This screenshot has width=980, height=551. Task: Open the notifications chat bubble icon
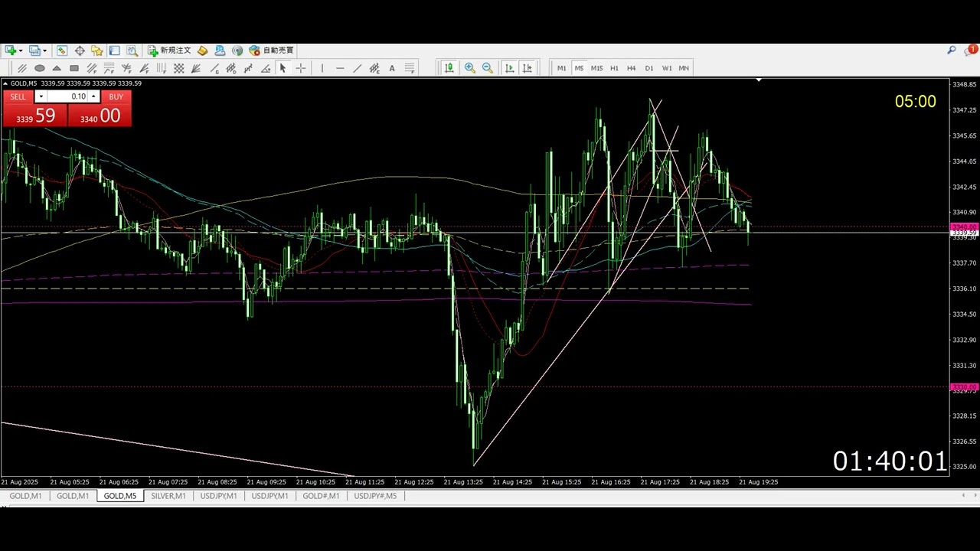pos(969,51)
